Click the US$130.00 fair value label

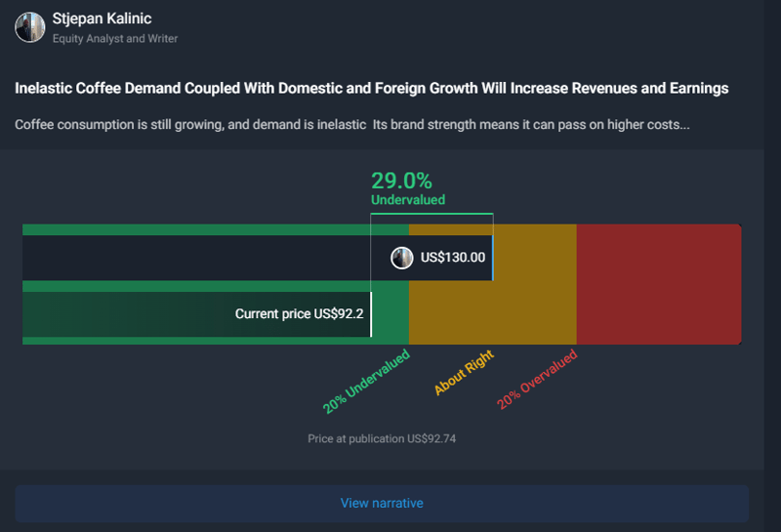(x=453, y=258)
